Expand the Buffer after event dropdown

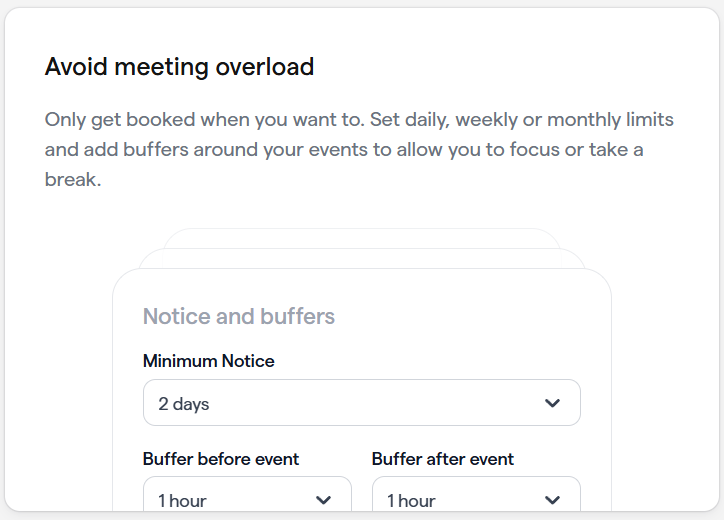(x=476, y=499)
